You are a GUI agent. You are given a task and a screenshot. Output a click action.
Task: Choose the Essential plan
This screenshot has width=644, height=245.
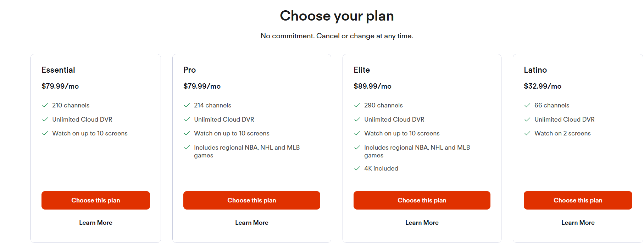(96, 200)
